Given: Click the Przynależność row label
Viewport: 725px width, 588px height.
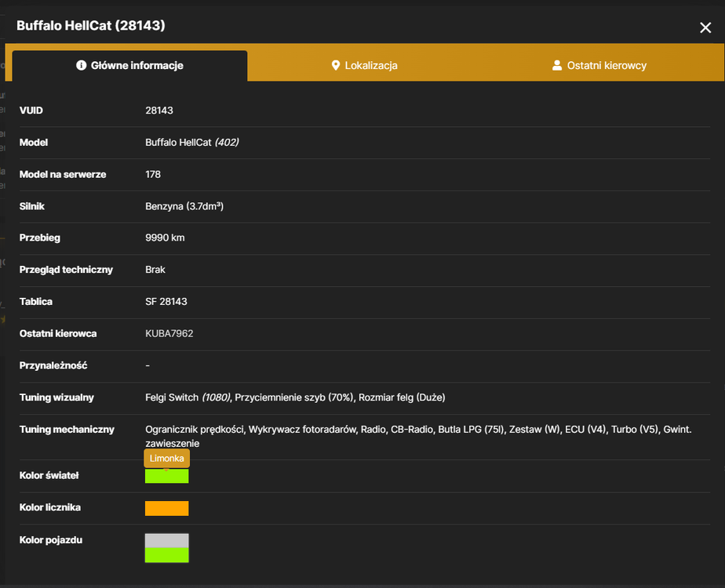Looking at the screenshot, I should pos(53,365).
